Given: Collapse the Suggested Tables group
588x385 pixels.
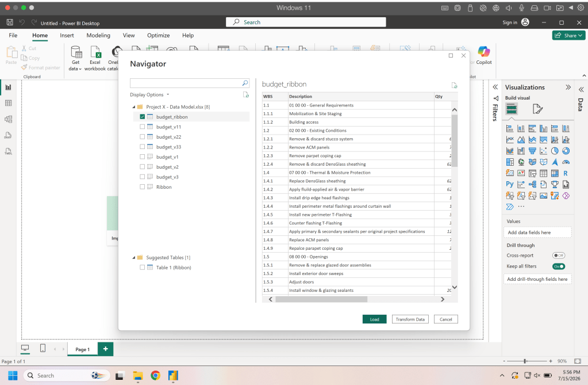Looking at the screenshot, I should pyautogui.click(x=133, y=258).
